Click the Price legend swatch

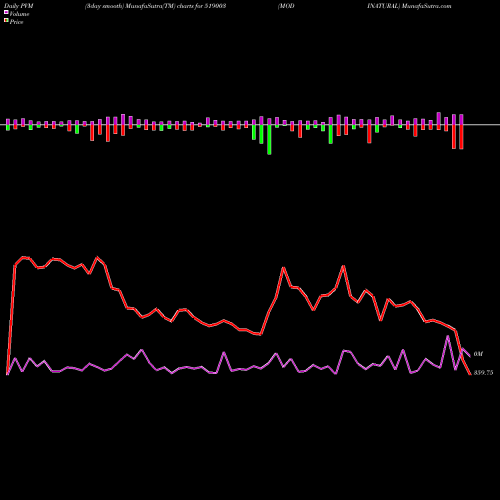tap(6, 20)
